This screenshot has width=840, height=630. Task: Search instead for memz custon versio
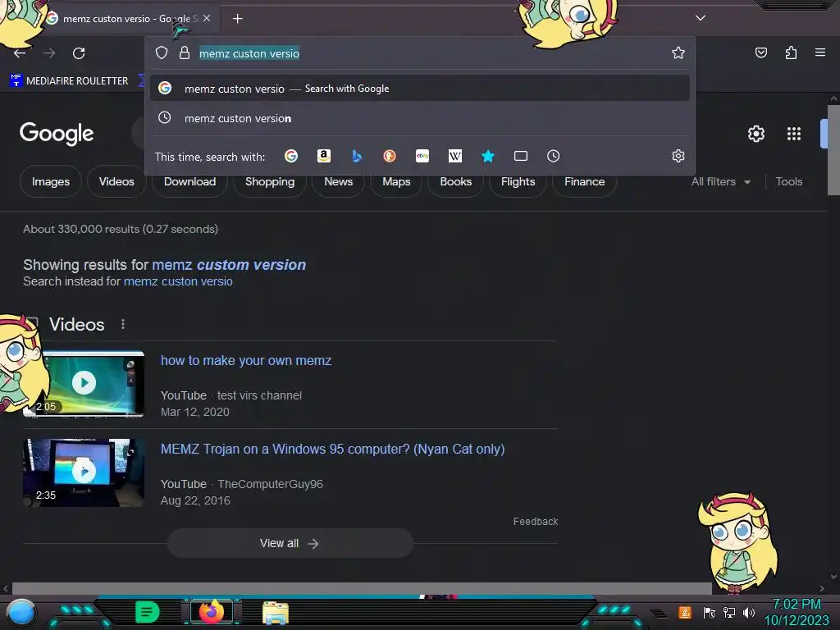(x=178, y=281)
